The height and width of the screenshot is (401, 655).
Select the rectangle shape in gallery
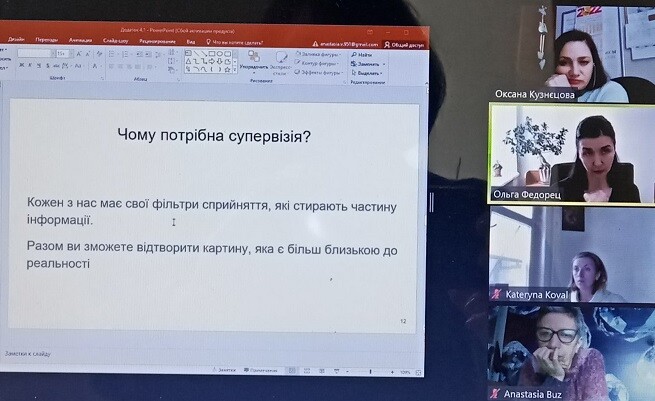213,53
